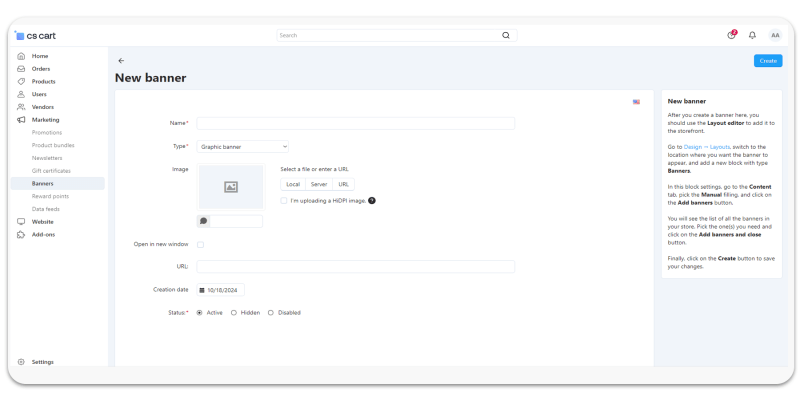Click the US flag language icon

(x=636, y=102)
